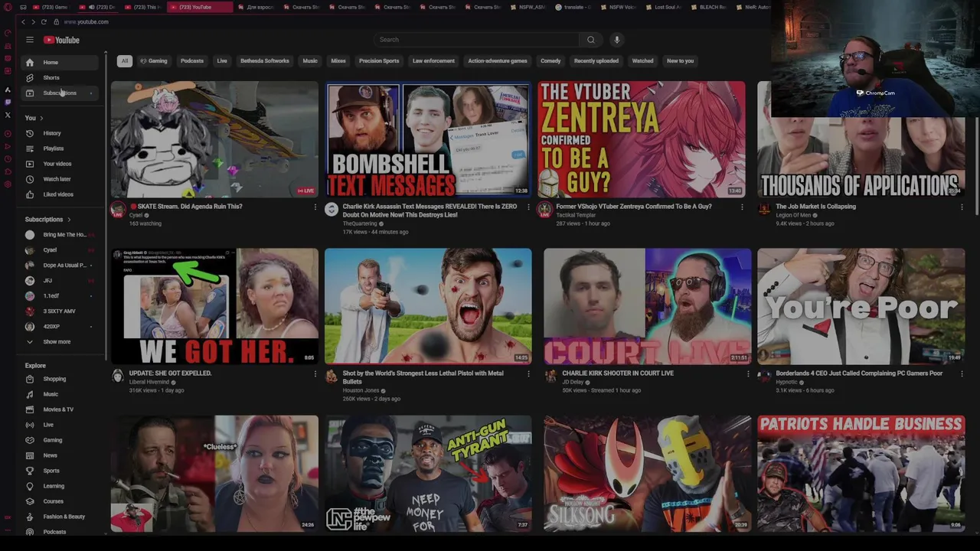Start voice search with microphone icon
The width and height of the screenshot is (980, 551).
pos(616,40)
